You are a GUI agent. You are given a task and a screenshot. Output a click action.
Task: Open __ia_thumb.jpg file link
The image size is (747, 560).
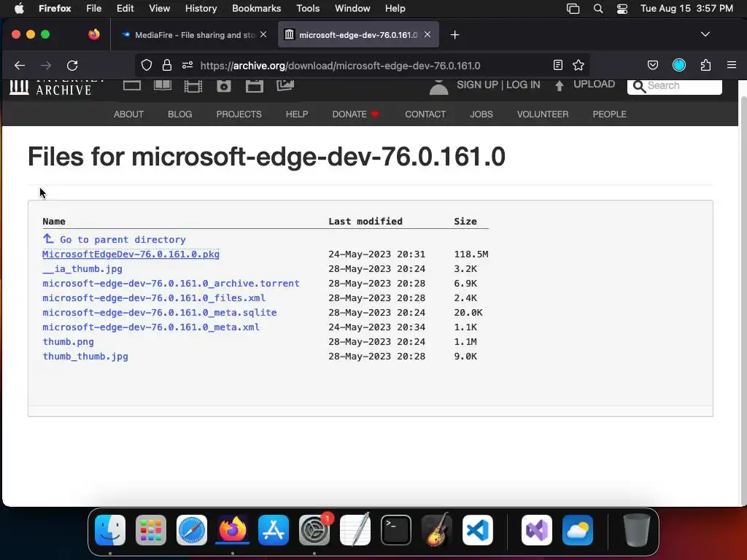pyautogui.click(x=82, y=269)
